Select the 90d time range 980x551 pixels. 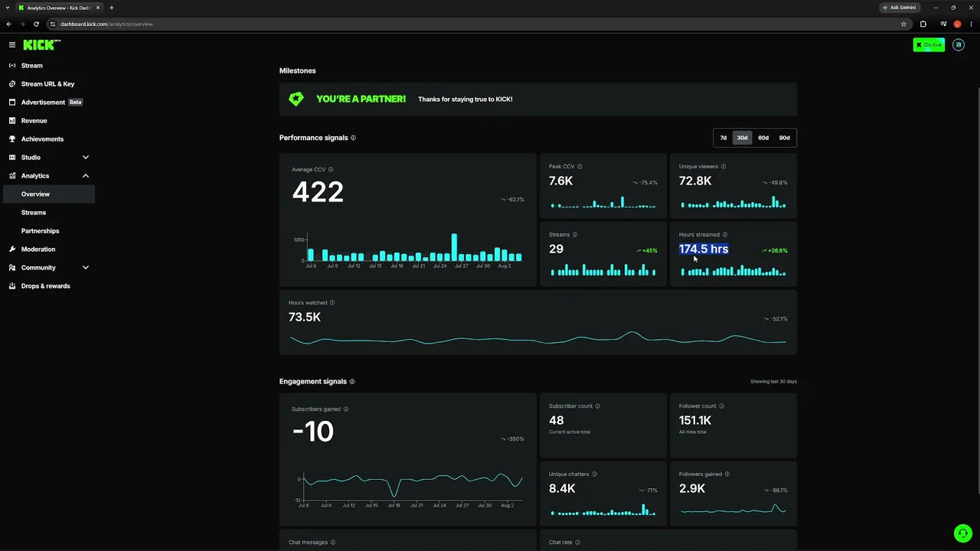click(x=785, y=138)
